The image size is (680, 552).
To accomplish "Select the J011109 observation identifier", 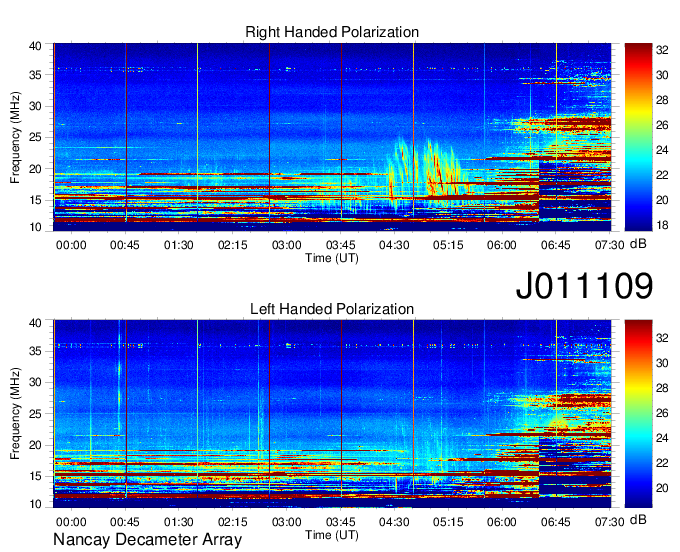I will click(x=584, y=286).
